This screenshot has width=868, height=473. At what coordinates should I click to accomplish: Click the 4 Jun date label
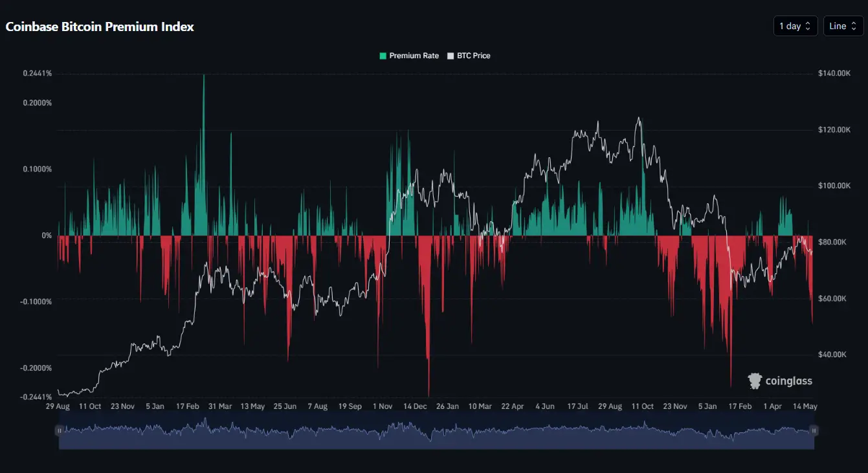point(545,407)
